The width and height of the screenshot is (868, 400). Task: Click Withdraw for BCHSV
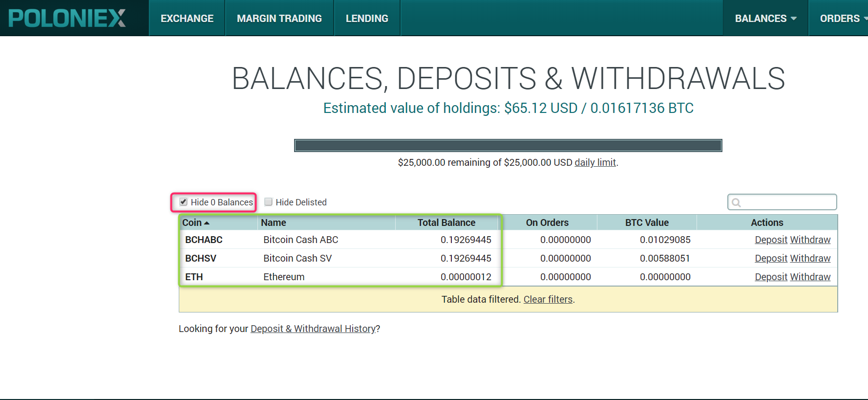(810, 258)
